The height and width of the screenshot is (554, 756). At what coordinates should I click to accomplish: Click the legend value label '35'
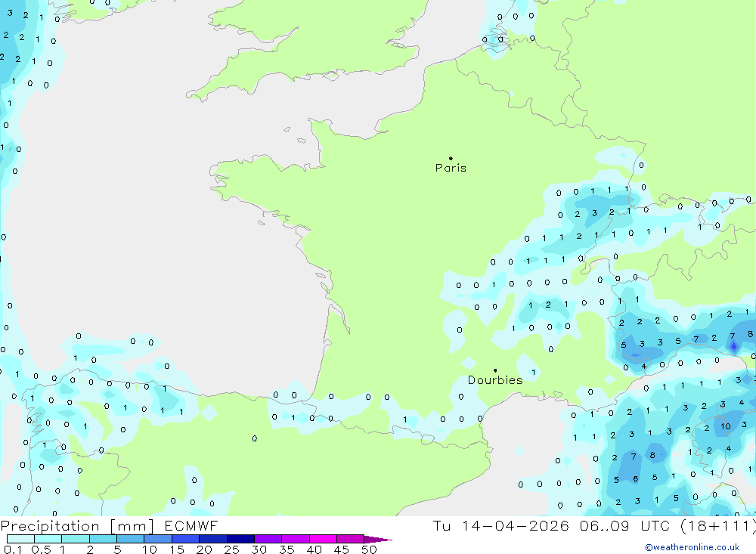[x=287, y=549]
